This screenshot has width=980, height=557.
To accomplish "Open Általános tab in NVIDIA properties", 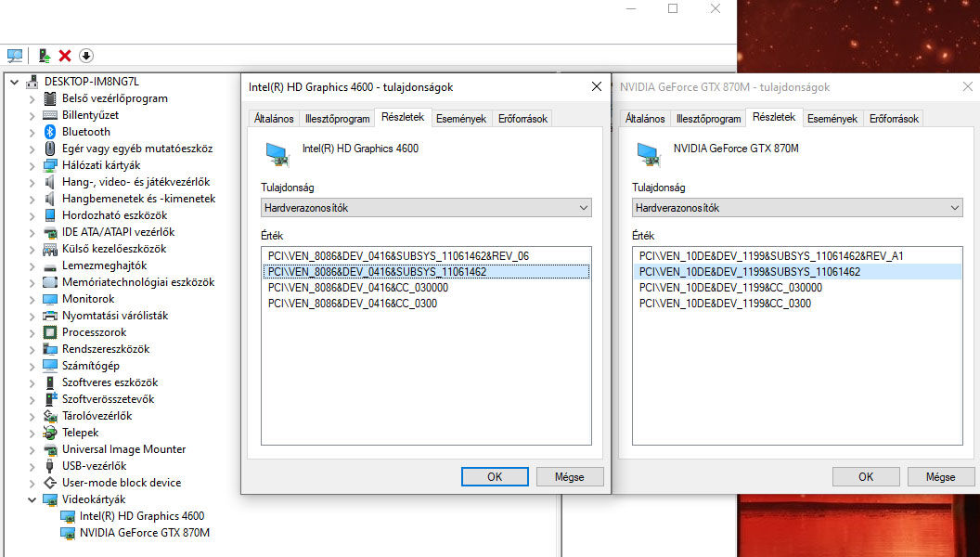I will tap(645, 119).
